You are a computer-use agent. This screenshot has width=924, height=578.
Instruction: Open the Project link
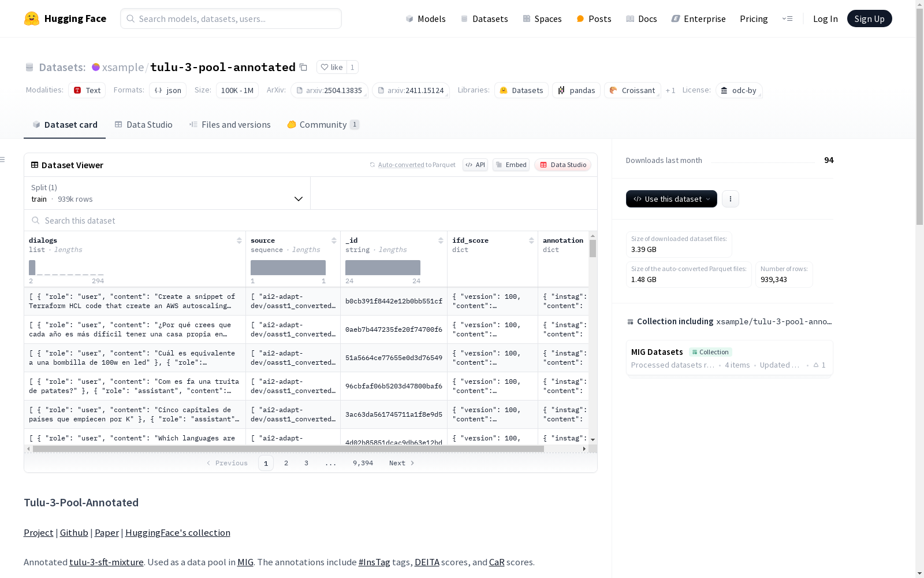[39, 532]
